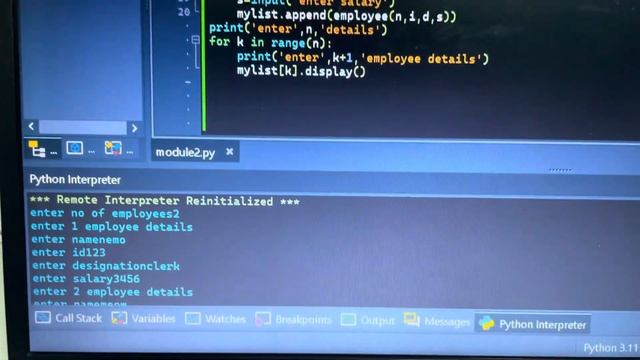Click the 'enter salary3456' output line
Screen dimensions: 640x360
pyautogui.click(x=86, y=279)
